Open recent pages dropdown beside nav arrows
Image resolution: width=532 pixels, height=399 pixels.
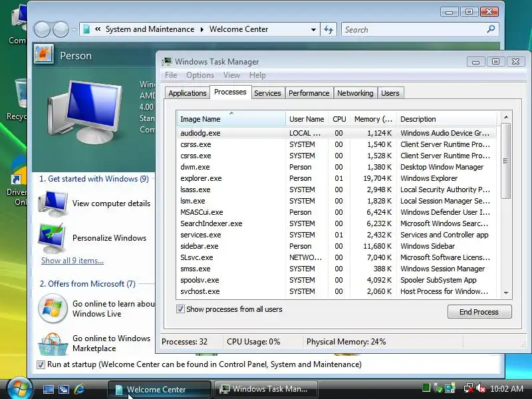74,30
